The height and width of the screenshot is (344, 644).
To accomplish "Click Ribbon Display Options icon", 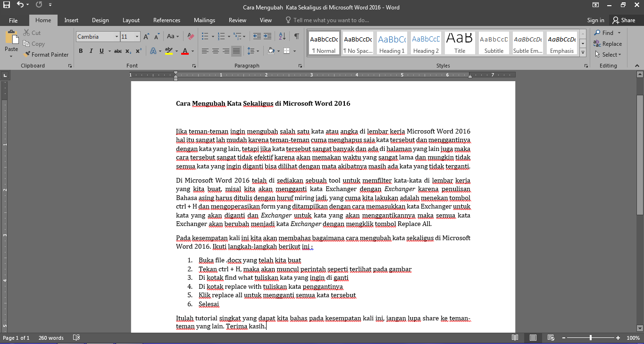I will click(596, 5).
